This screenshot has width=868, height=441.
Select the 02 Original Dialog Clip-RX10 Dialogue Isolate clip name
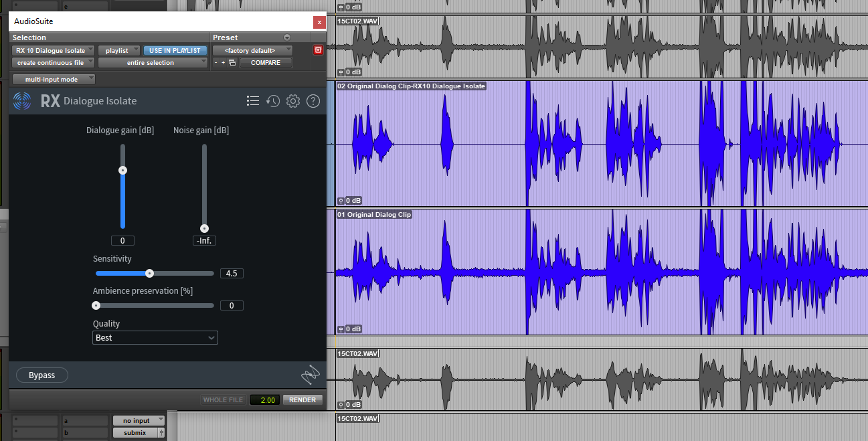(411, 86)
